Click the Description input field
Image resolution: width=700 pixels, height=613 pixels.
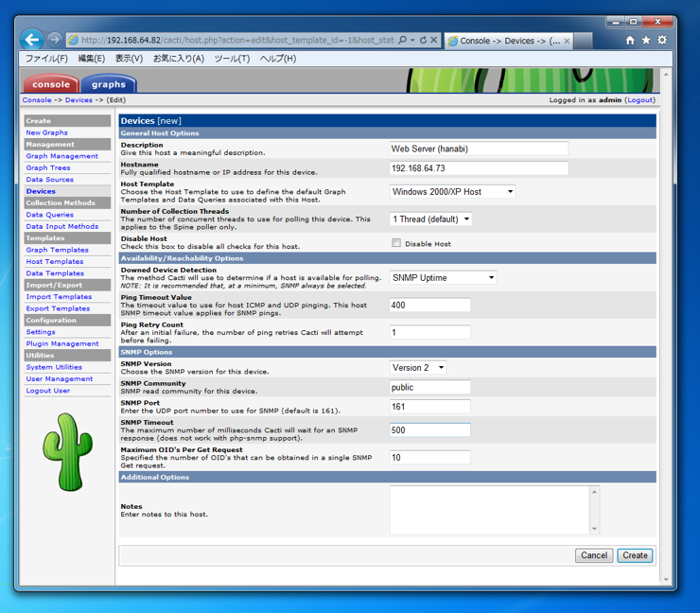(479, 149)
